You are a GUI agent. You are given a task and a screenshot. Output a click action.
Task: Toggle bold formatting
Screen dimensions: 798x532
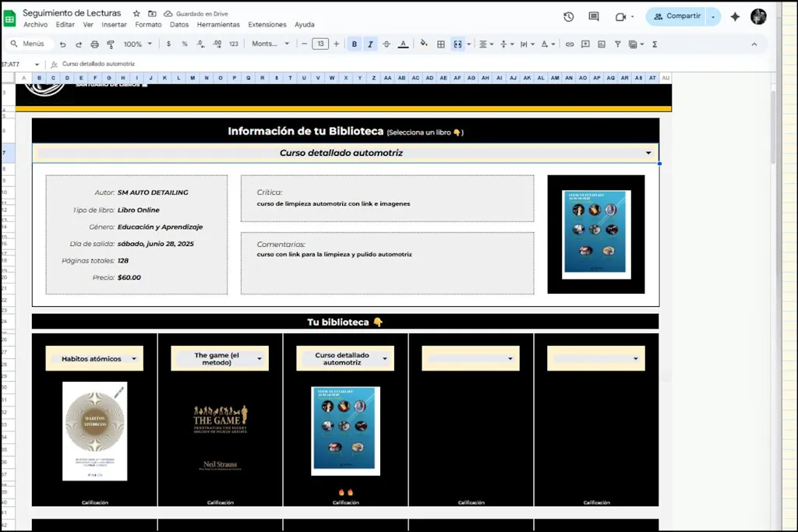point(355,44)
